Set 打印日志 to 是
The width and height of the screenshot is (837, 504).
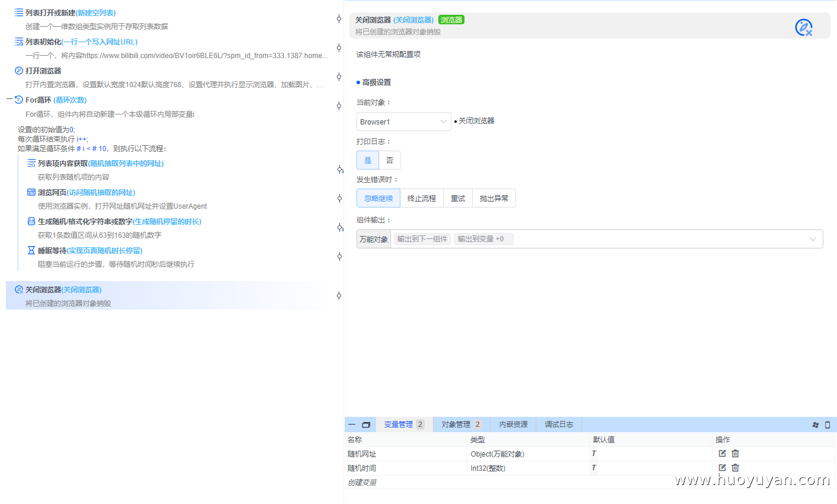coord(368,160)
